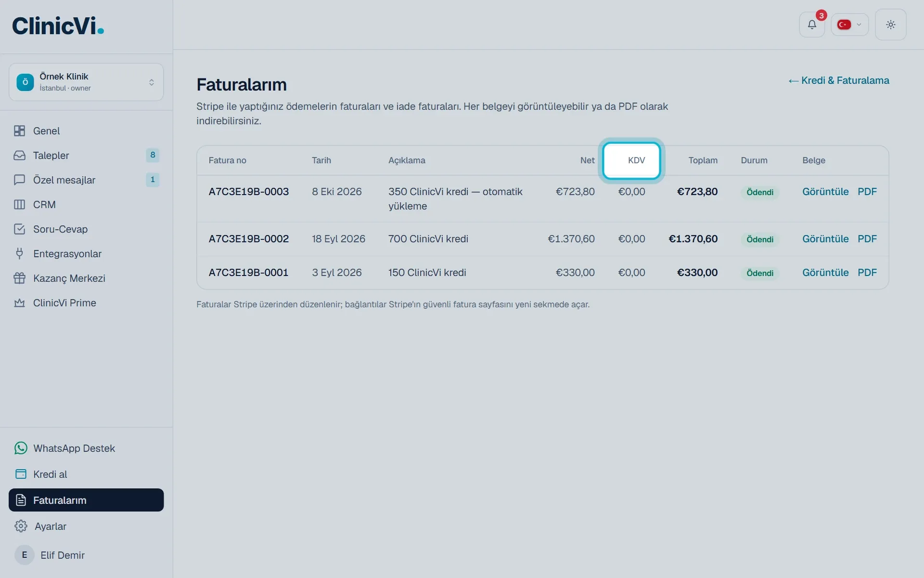Click the Entegrasyonlar plug icon
The height and width of the screenshot is (578, 924).
[x=19, y=254]
